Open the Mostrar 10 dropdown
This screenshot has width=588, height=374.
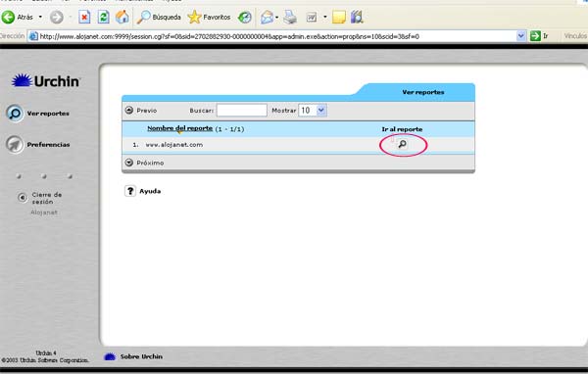click(x=321, y=111)
